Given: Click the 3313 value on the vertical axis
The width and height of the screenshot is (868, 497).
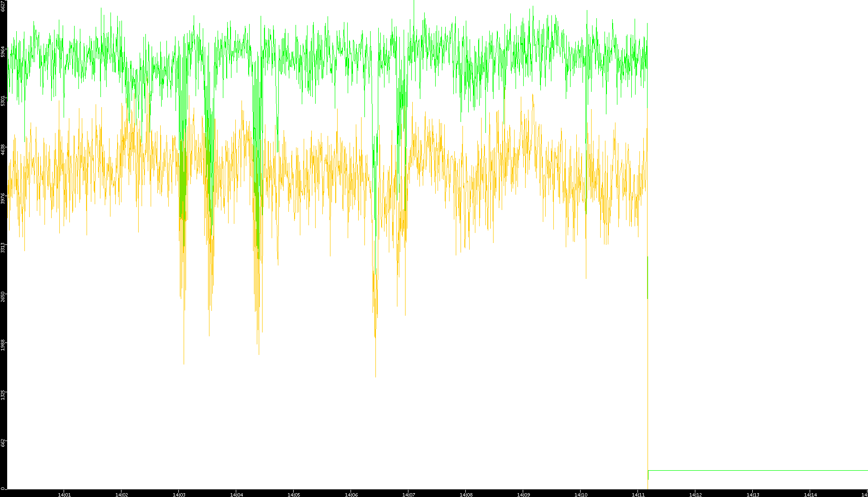Looking at the screenshot, I should click(x=3, y=248).
